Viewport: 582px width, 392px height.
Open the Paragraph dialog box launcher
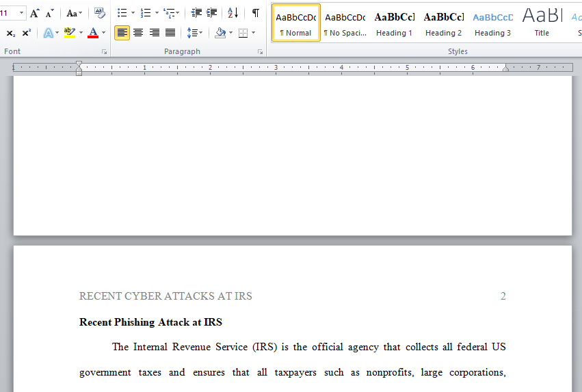point(260,52)
